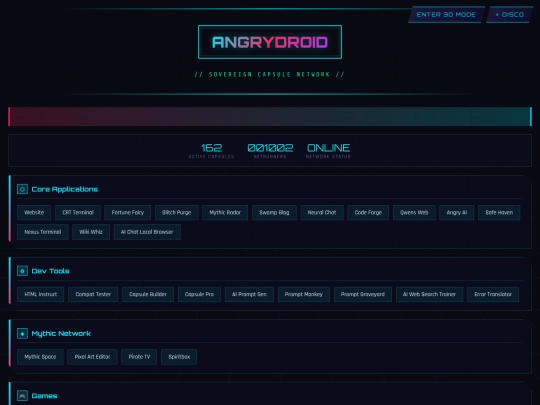This screenshot has width=540, height=405.
Task: Click the Mythic Network heading
Action: (61, 333)
